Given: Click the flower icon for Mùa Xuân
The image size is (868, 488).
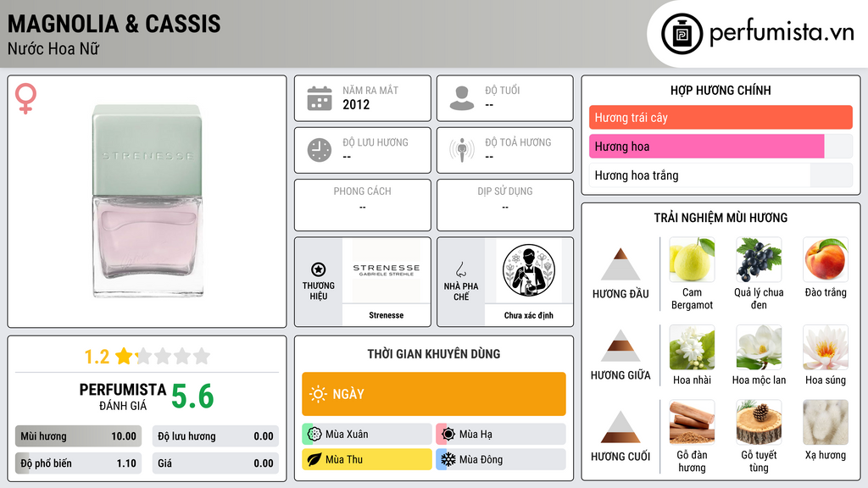Looking at the screenshot, I should [314, 435].
